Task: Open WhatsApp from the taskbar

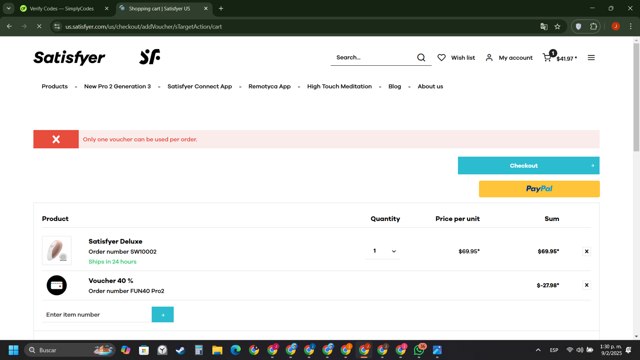Action: 419,350
